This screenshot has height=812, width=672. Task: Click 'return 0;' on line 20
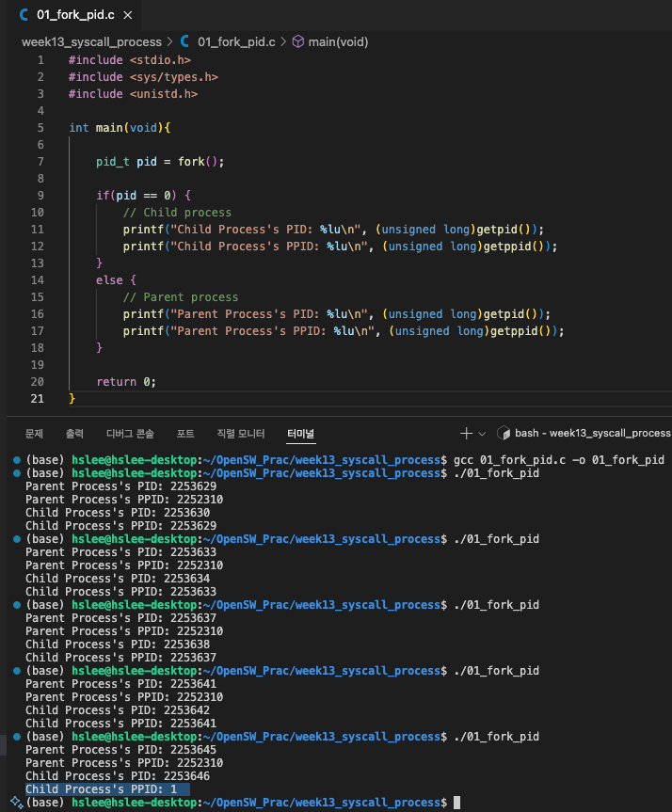point(126,382)
